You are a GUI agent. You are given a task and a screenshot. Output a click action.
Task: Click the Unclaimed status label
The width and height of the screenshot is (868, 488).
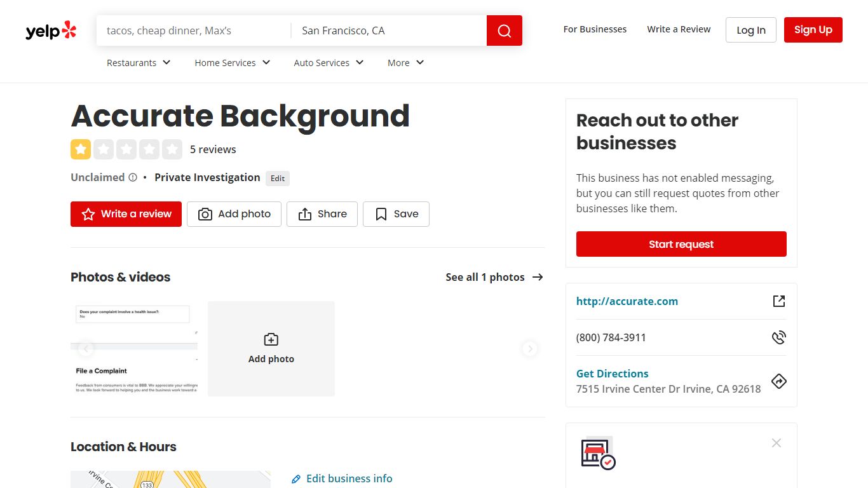[x=98, y=177]
